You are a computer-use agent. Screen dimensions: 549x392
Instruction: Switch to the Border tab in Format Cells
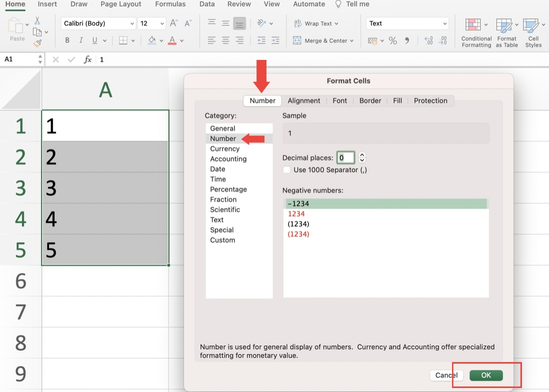click(x=370, y=101)
